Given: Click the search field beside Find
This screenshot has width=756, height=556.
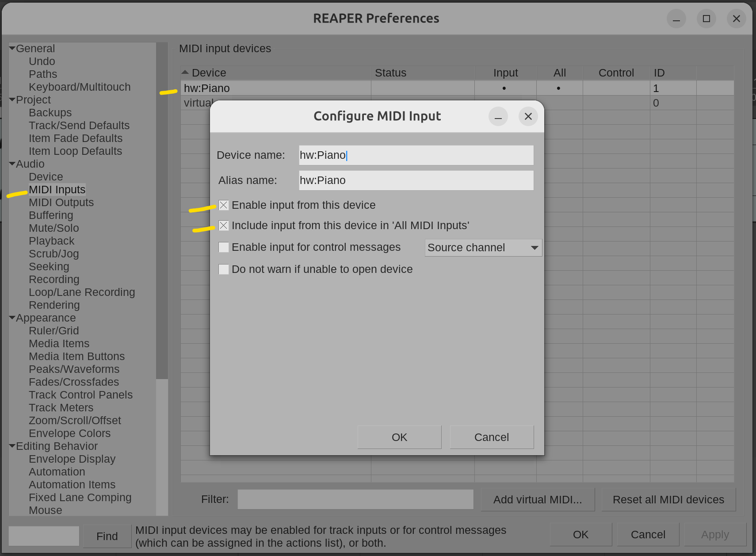Looking at the screenshot, I should [x=44, y=536].
